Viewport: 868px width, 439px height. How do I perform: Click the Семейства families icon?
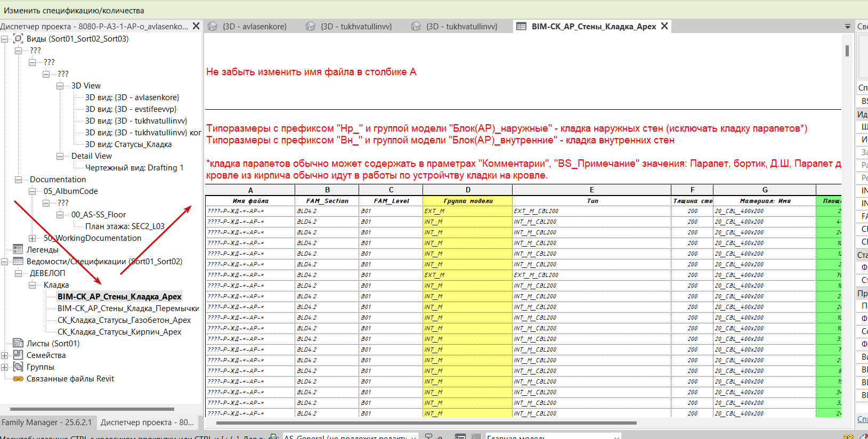point(18,355)
